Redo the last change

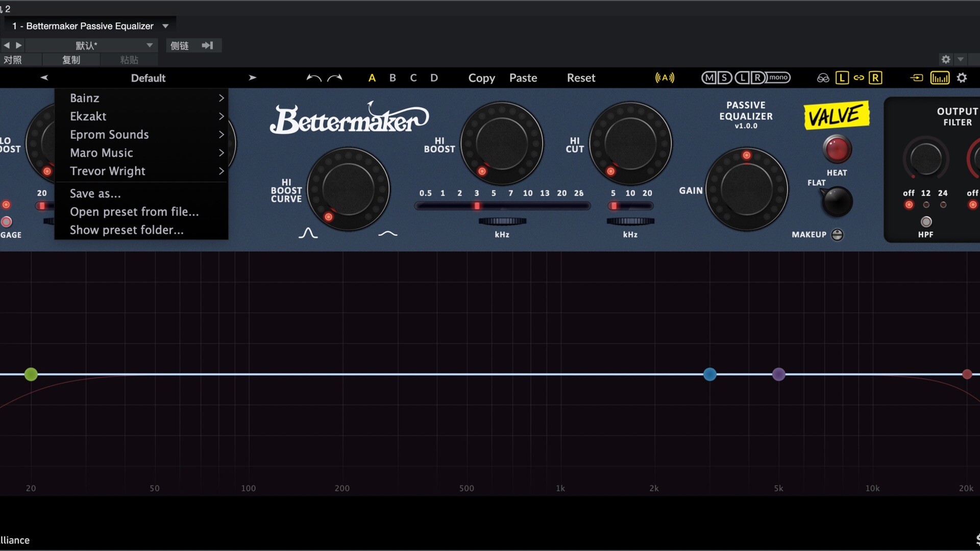click(335, 78)
